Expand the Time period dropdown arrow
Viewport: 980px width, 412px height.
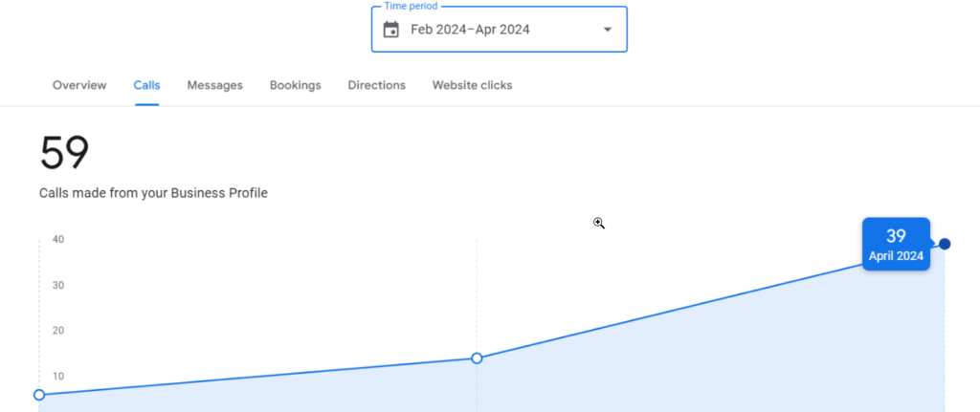pyautogui.click(x=607, y=30)
